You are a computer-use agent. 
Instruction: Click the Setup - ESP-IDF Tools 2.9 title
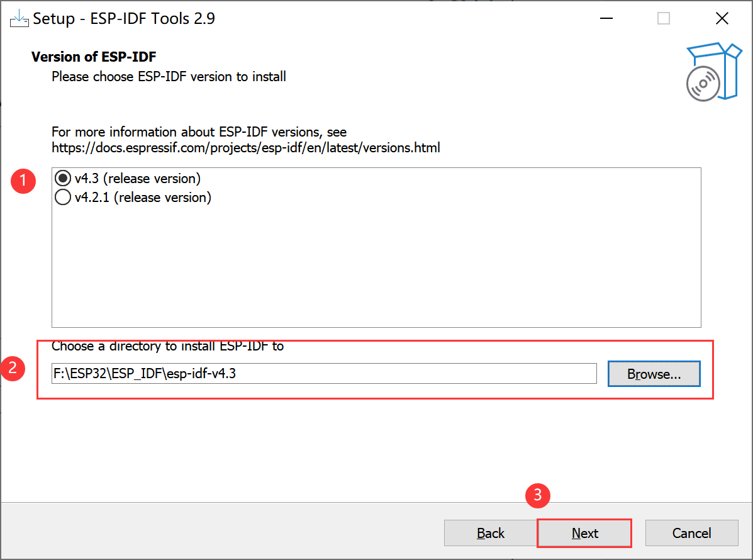(122, 18)
